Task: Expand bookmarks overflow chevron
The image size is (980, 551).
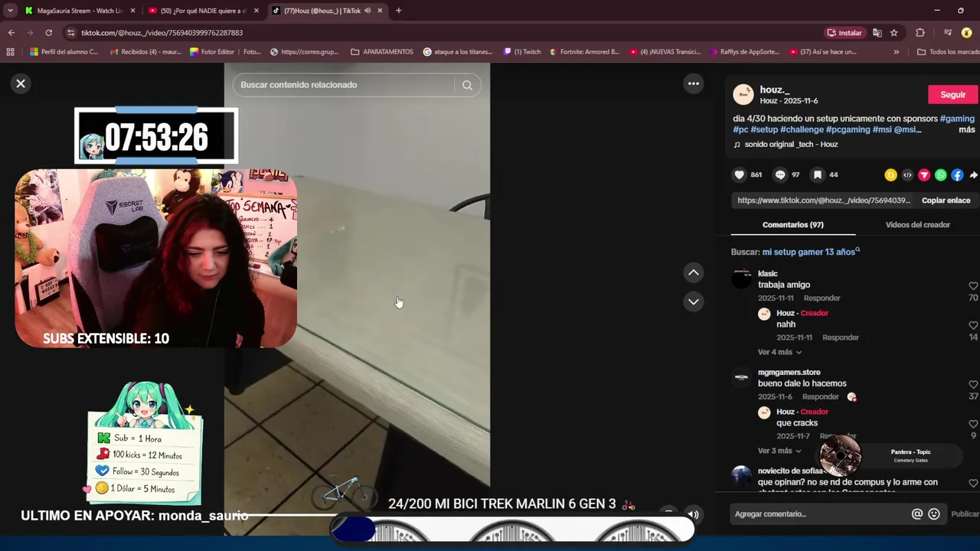Action: [897, 52]
